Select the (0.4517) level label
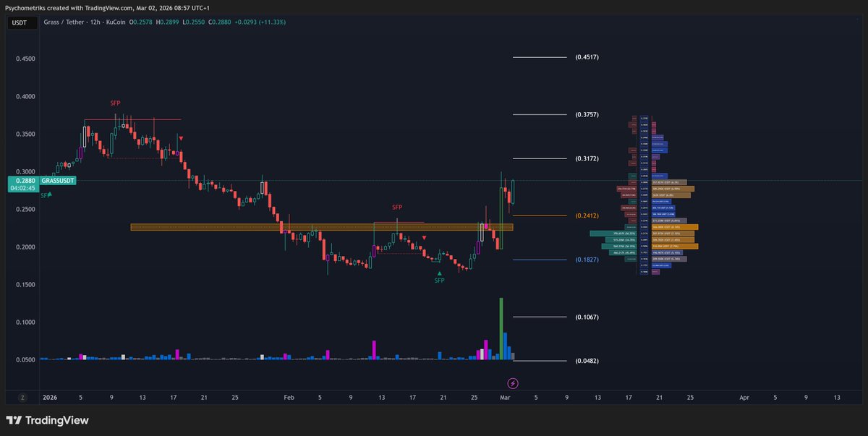The image size is (868, 436). [x=587, y=57]
